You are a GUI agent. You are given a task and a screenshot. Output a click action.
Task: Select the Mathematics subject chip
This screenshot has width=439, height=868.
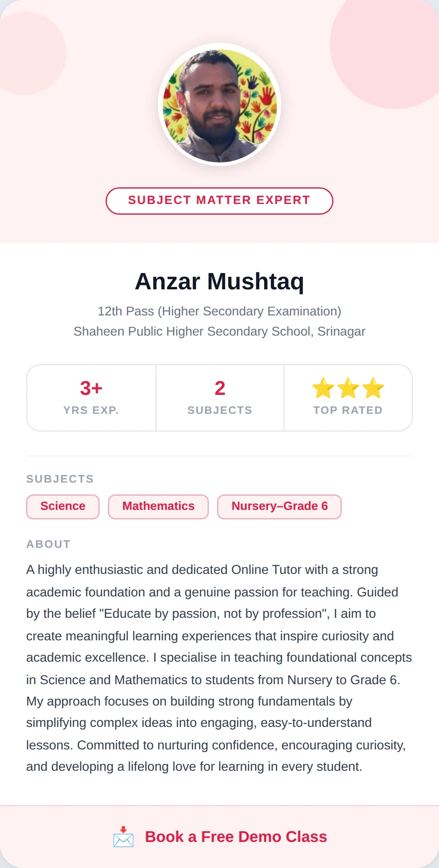(158, 506)
